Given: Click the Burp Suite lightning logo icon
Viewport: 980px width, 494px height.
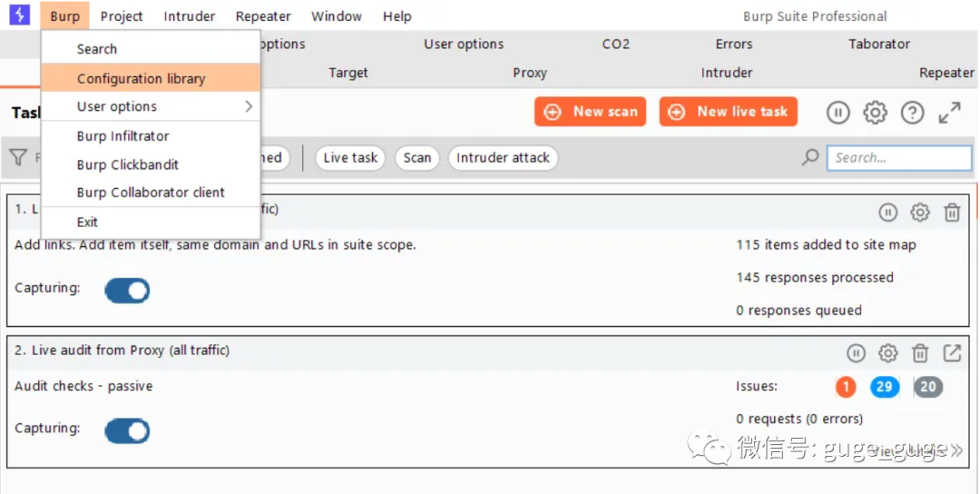Looking at the screenshot, I should tap(19, 15).
